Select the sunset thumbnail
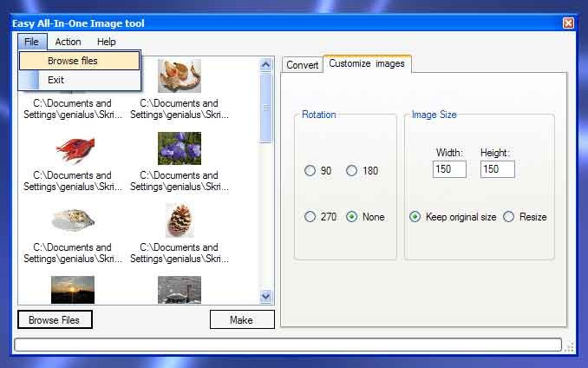Screen dimensions: 588x368 (73, 290)
